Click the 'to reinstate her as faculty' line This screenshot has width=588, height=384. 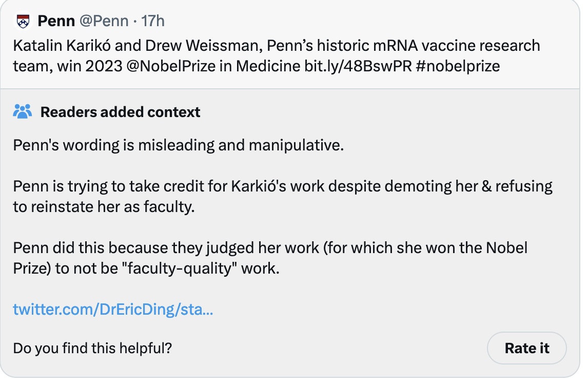tap(104, 207)
